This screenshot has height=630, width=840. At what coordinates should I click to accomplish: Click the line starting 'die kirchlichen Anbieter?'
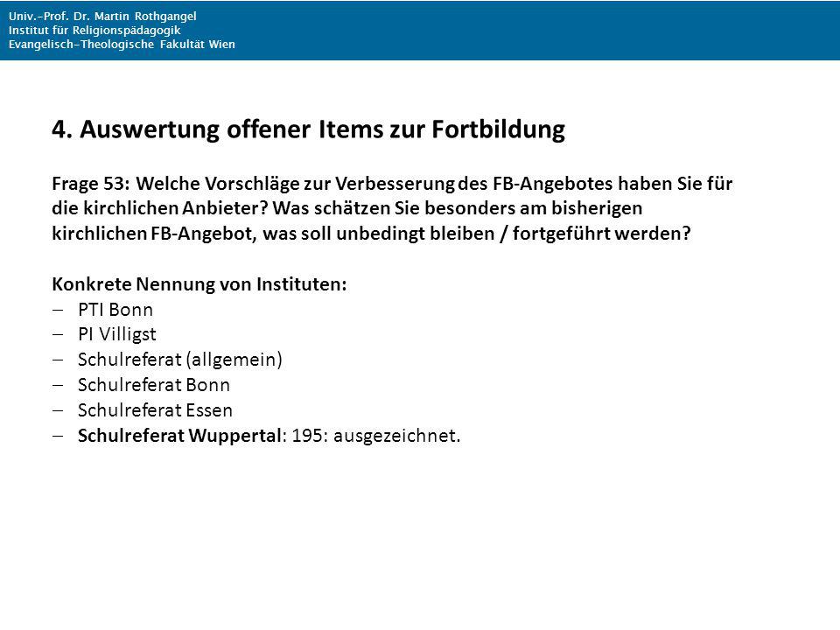pos(347,208)
